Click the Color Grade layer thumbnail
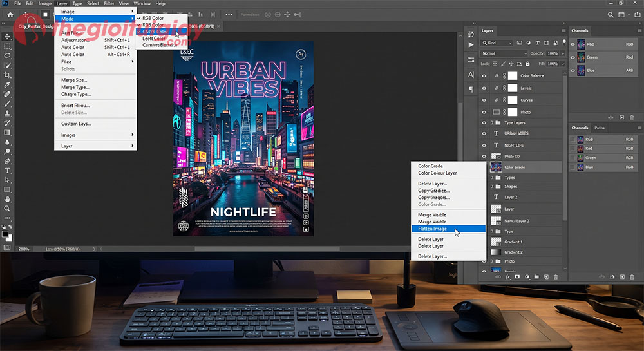The image size is (644, 351). [x=496, y=167]
